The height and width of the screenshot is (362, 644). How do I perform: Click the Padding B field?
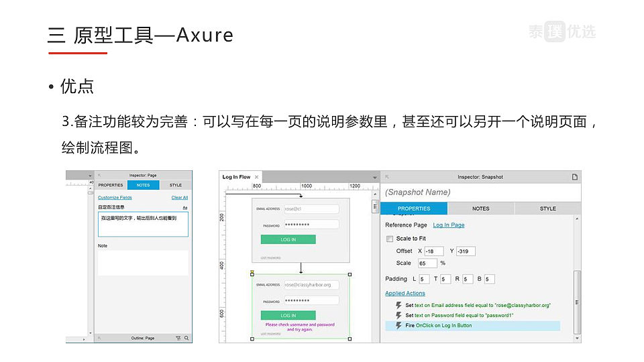(490, 279)
